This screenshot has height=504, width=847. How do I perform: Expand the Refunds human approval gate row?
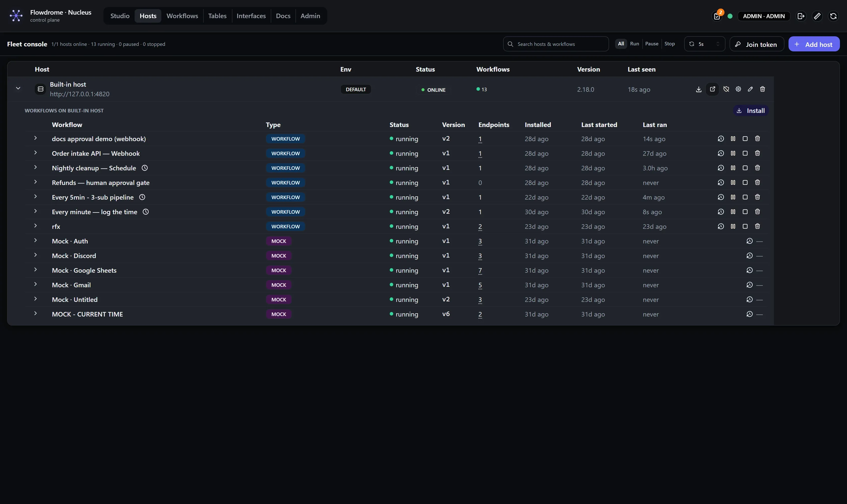(x=35, y=182)
